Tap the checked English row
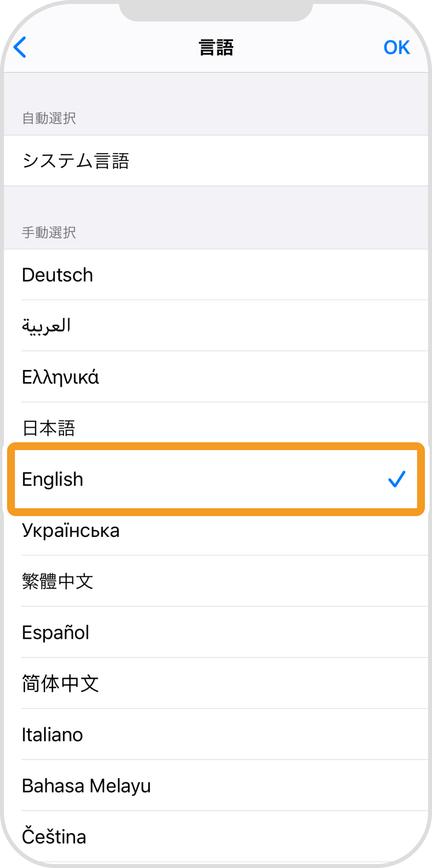 tap(53, 479)
